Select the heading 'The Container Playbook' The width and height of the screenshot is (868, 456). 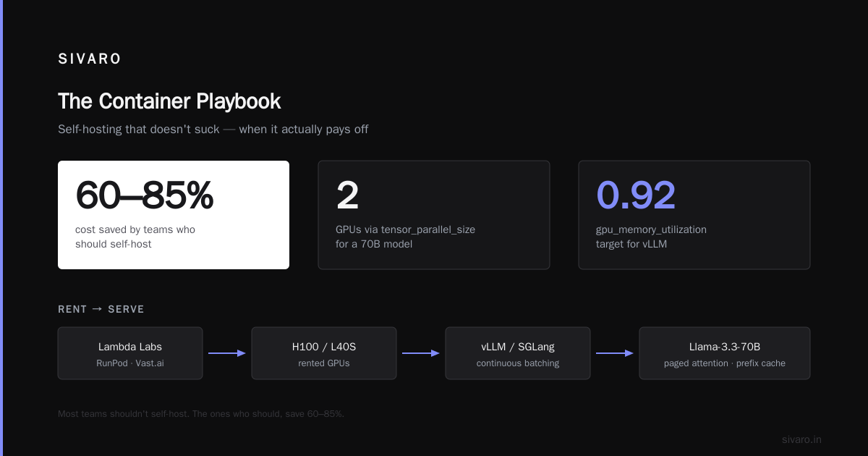(169, 101)
